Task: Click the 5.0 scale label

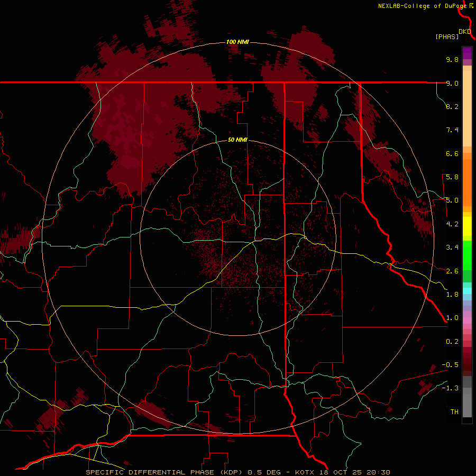Action: (452, 200)
